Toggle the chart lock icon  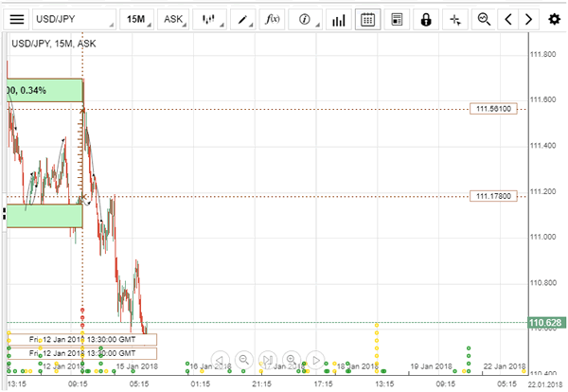click(426, 19)
